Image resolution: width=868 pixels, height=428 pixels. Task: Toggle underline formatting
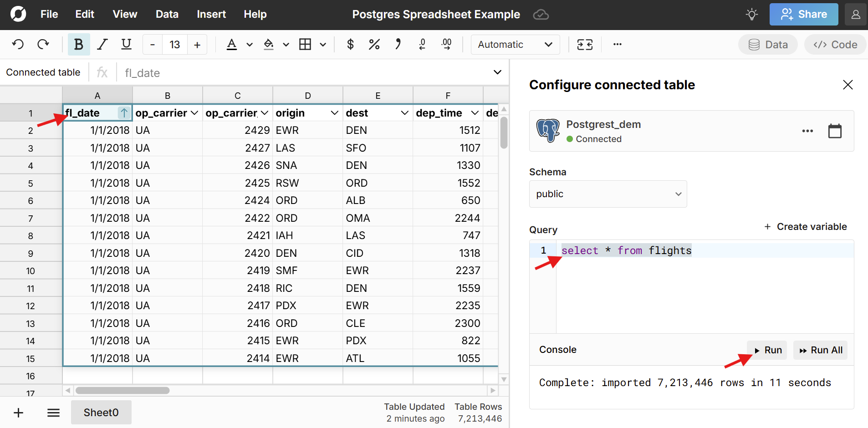point(126,44)
